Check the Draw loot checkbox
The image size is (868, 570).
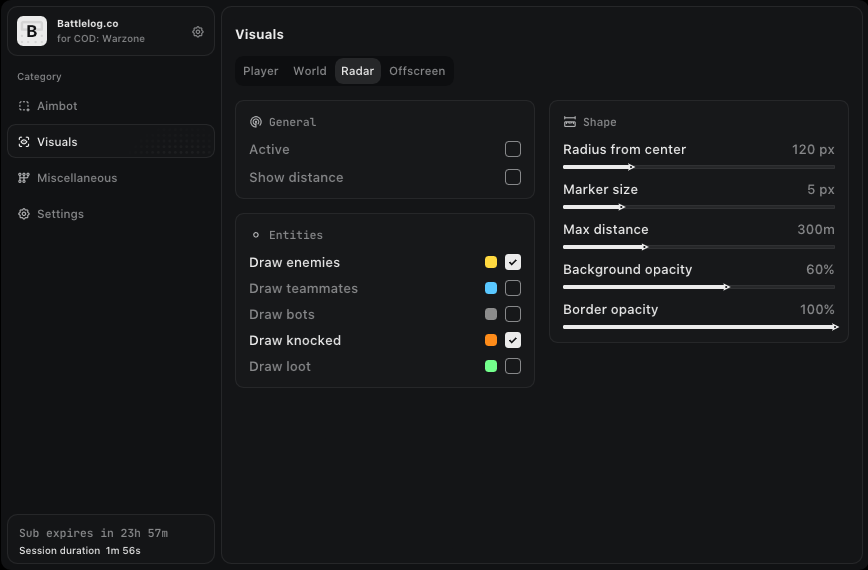513,366
